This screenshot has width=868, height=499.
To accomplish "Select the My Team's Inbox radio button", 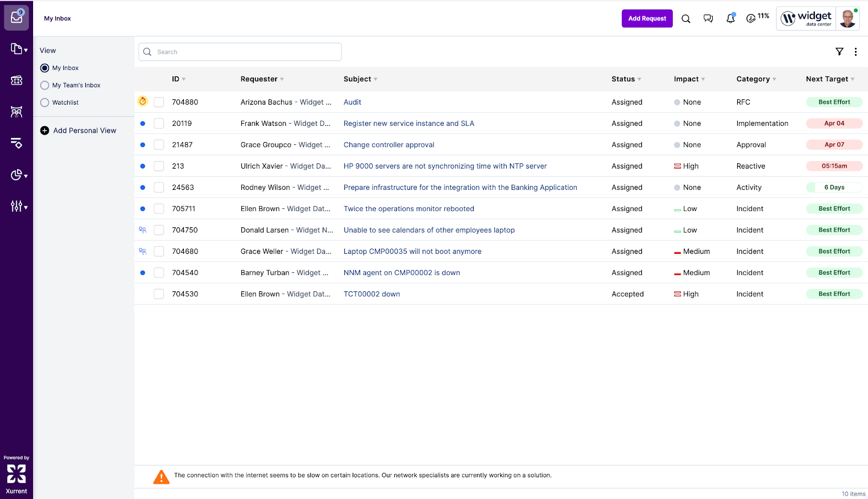I will click(x=44, y=85).
